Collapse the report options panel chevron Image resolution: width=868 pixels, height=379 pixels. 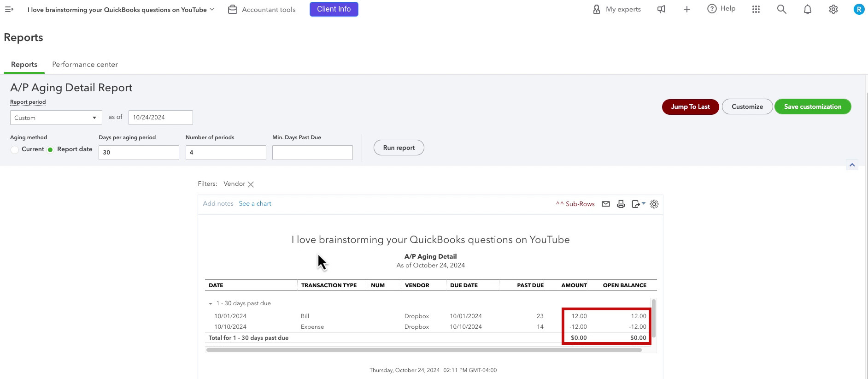[x=852, y=165]
